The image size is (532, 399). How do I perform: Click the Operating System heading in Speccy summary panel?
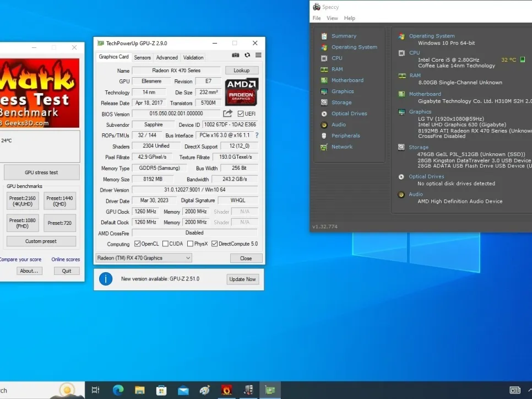point(432,36)
